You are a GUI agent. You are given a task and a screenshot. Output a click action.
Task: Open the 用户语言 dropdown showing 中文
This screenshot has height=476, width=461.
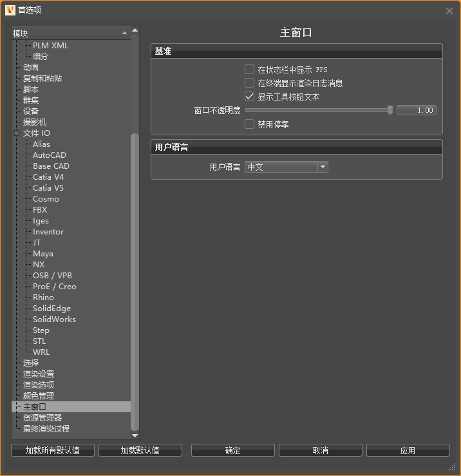(x=286, y=167)
